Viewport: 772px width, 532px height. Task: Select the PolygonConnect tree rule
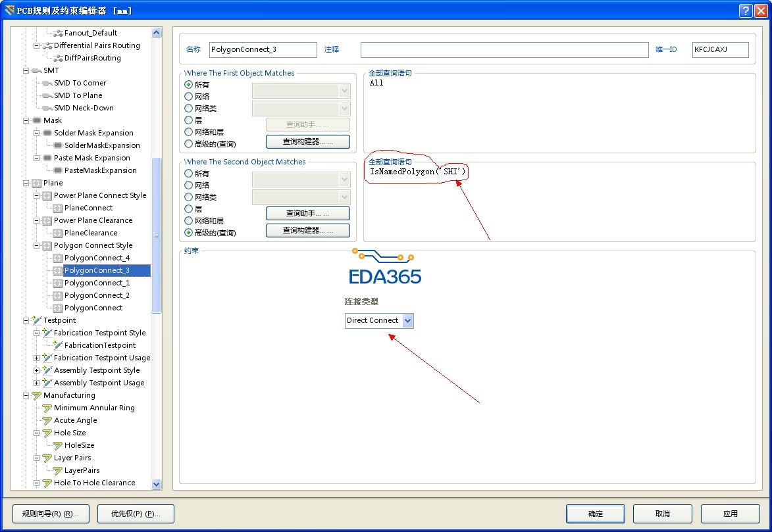93,308
